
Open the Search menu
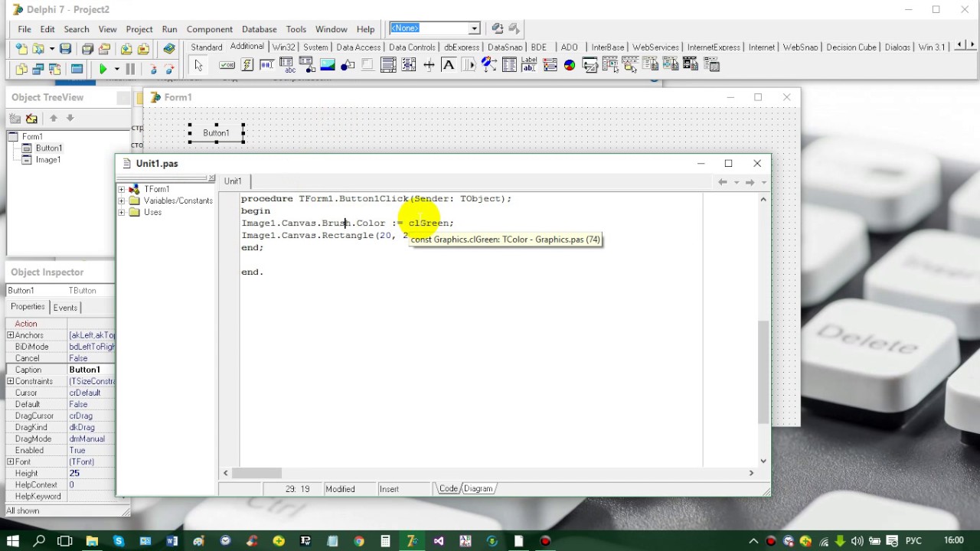[x=77, y=29]
